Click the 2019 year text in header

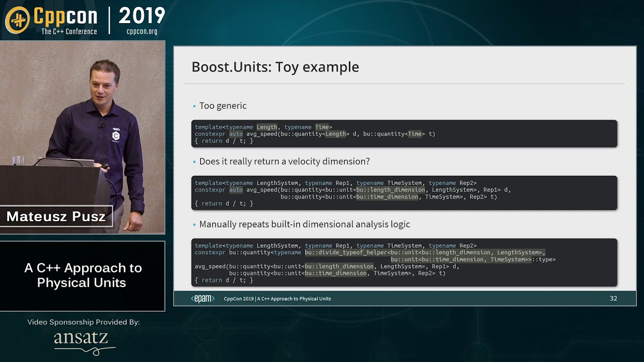[x=141, y=16]
